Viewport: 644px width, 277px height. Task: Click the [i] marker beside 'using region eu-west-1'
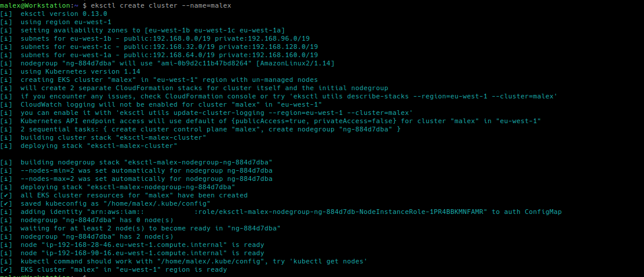[6, 22]
